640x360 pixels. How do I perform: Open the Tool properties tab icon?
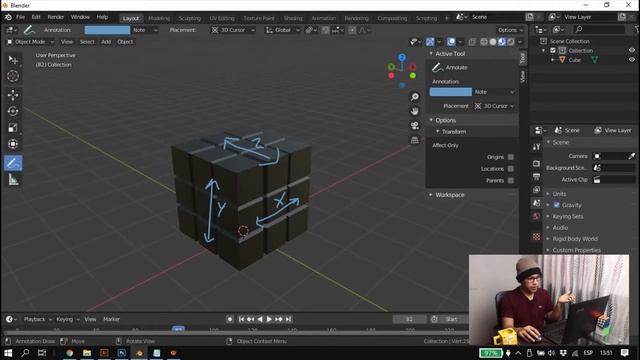[536, 147]
